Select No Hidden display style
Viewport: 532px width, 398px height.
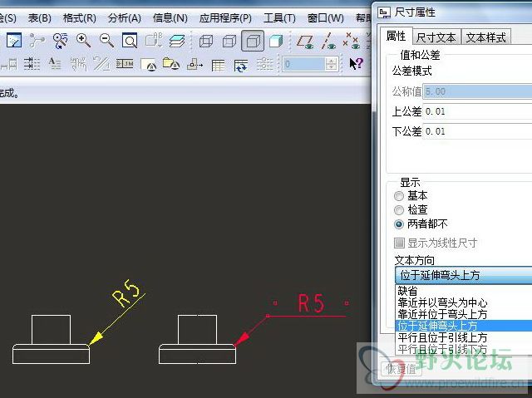[x=253, y=41]
